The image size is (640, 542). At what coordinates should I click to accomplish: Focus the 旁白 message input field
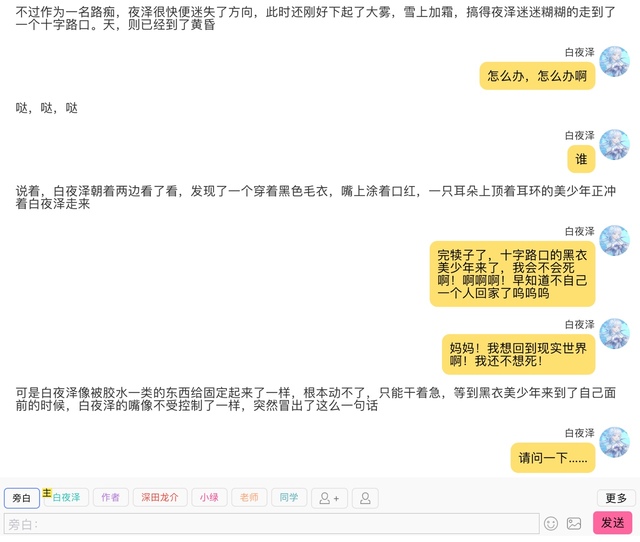pos(272,524)
